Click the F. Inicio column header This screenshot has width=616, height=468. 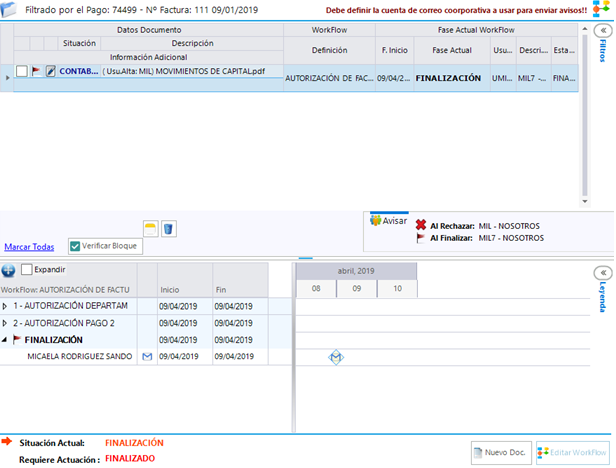pos(394,50)
